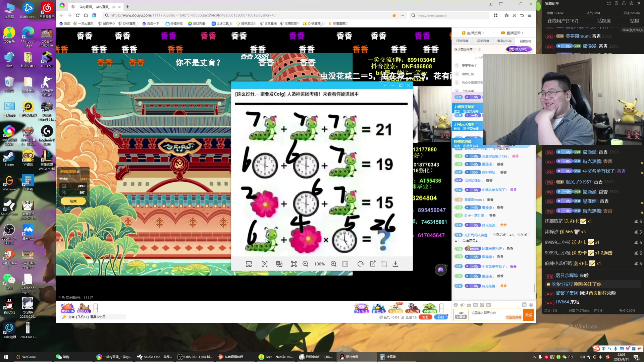Click the megaphone icon above chat input
This screenshot has height=362, width=644.
[462, 305]
